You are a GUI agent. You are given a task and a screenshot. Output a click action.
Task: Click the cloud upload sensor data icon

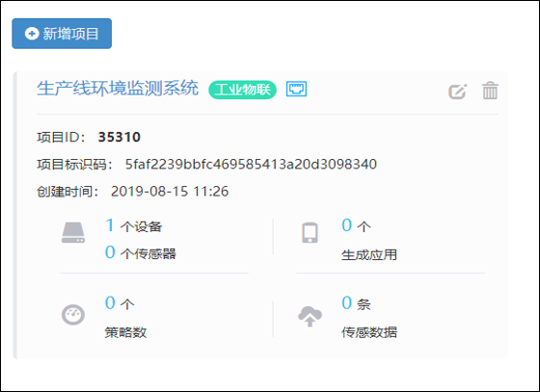[310, 316]
